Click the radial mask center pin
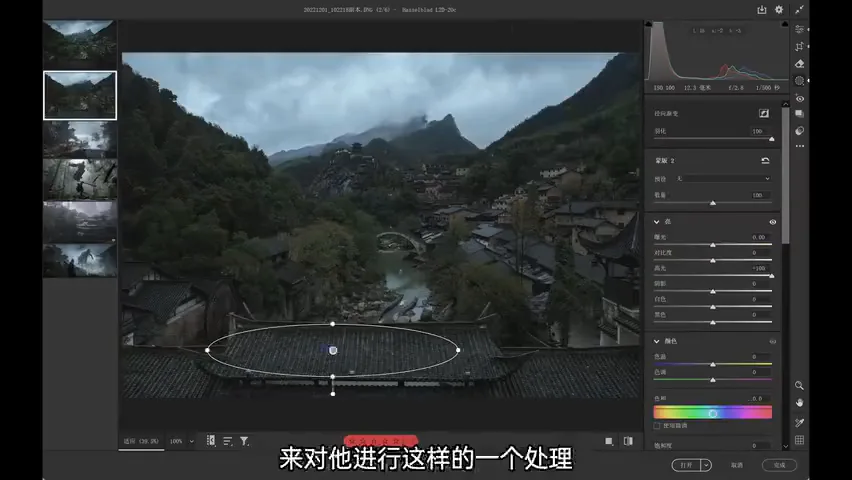 333,351
